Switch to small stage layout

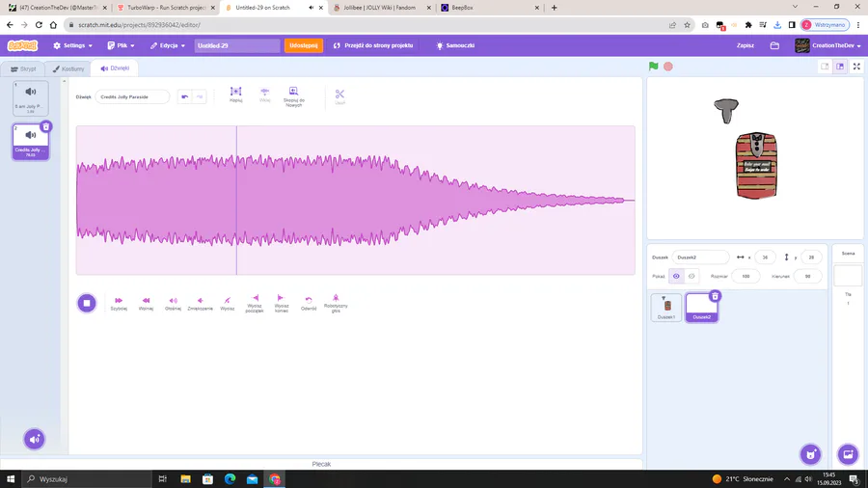[x=825, y=67]
